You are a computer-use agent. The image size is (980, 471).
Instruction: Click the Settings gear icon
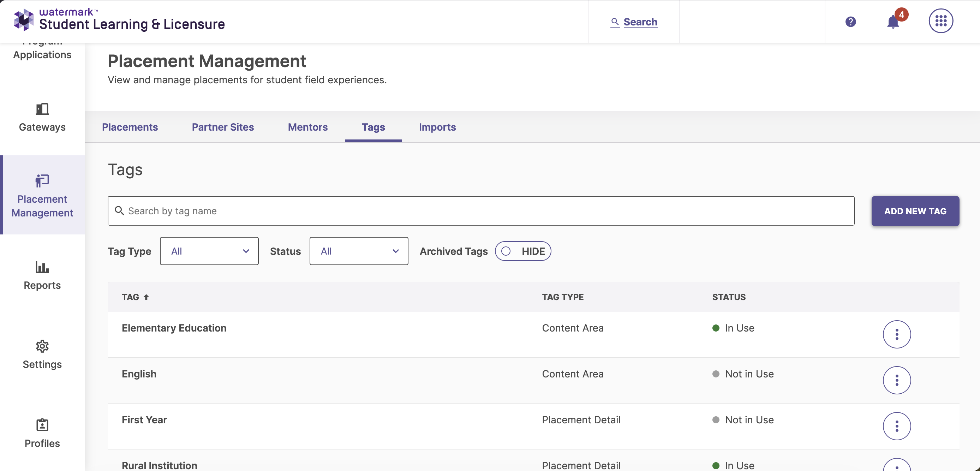tap(42, 346)
